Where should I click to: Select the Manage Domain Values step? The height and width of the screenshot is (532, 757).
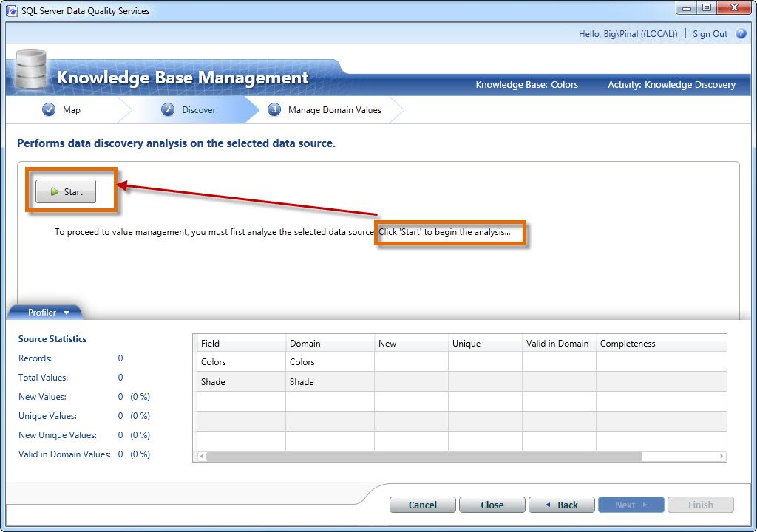coord(335,110)
